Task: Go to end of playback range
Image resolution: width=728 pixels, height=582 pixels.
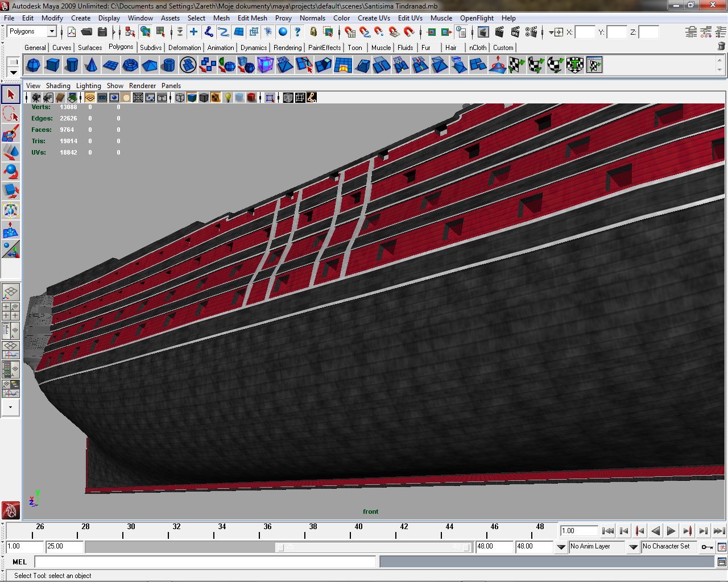Action: coord(719,531)
